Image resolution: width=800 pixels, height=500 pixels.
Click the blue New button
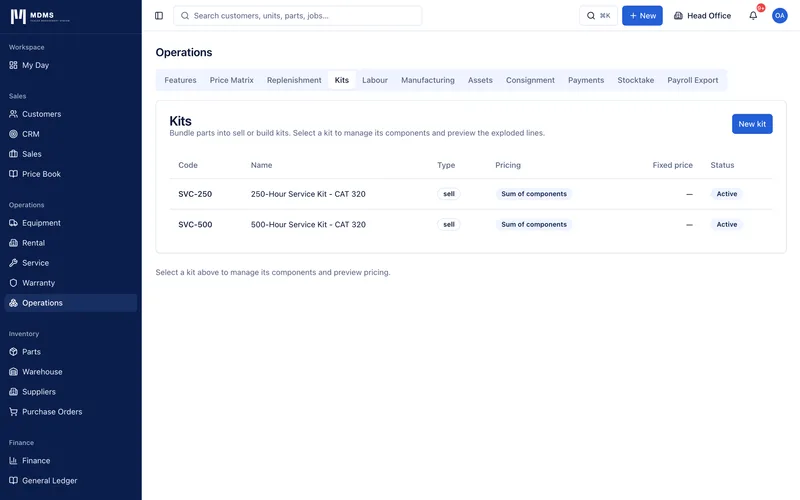[x=642, y=16]
